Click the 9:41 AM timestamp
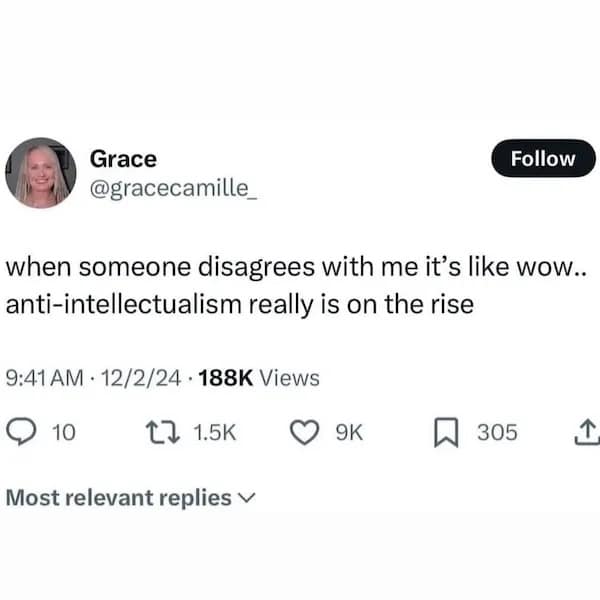Image resolution: width=600 pixels, height=600 pixels. pos(46,378)
